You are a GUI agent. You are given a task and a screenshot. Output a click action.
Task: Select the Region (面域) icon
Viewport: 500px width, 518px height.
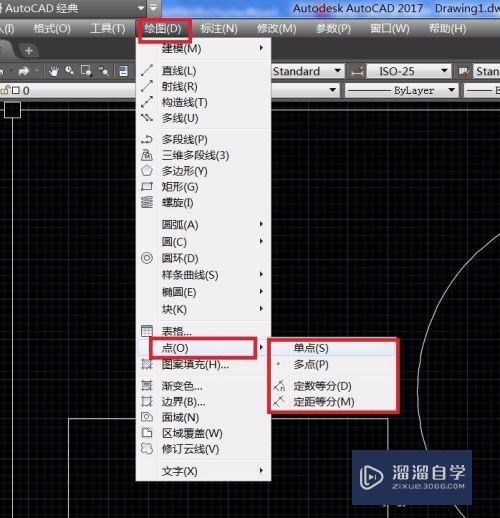pos(147,417)
